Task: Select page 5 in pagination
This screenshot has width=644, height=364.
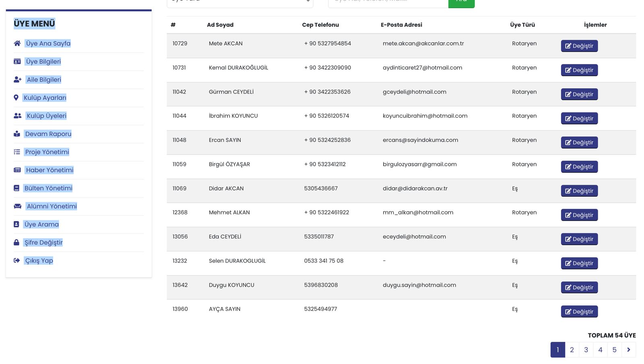Action: pos(614,350)
